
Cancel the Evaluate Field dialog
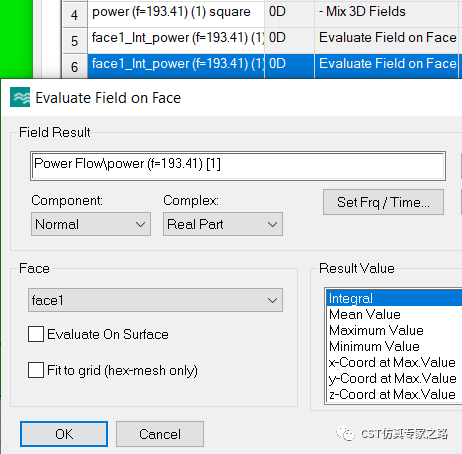point(160,434)
